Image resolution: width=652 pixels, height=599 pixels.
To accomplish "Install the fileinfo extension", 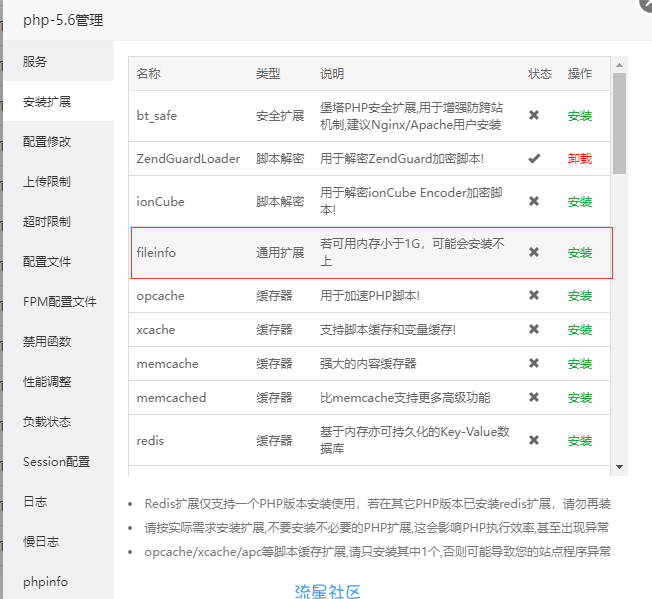I will 580,252.
